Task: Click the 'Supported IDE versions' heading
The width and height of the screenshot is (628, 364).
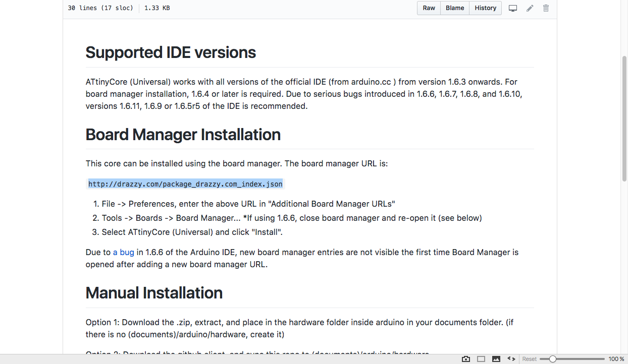Action: tap(171, 52)
